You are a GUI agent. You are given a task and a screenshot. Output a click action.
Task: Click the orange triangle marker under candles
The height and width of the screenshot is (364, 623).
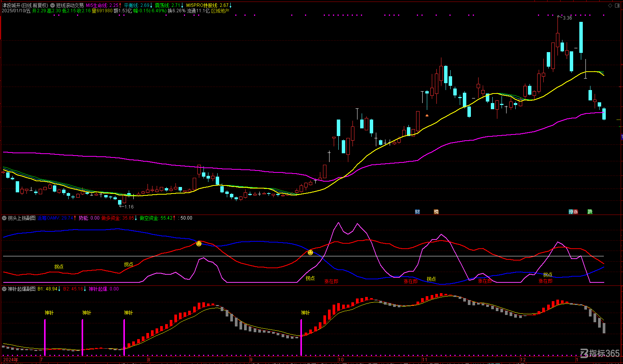tap(427, 115)
